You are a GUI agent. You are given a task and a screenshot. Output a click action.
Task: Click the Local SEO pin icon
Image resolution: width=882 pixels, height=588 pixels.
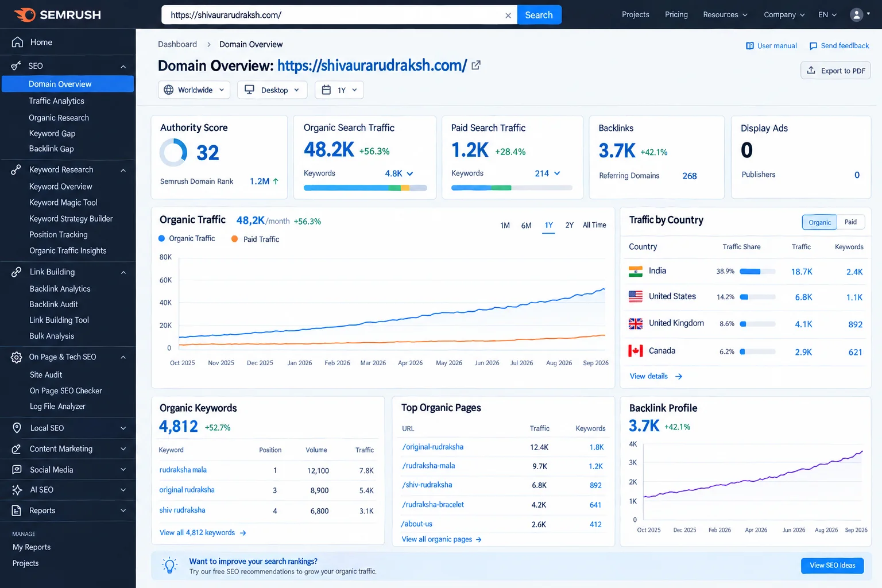(x=17, y=428)
